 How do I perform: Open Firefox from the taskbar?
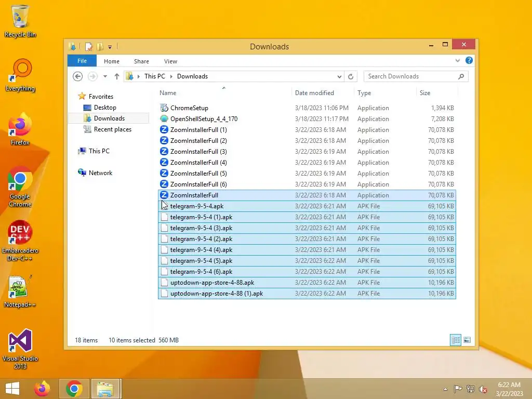click(42, 389)
